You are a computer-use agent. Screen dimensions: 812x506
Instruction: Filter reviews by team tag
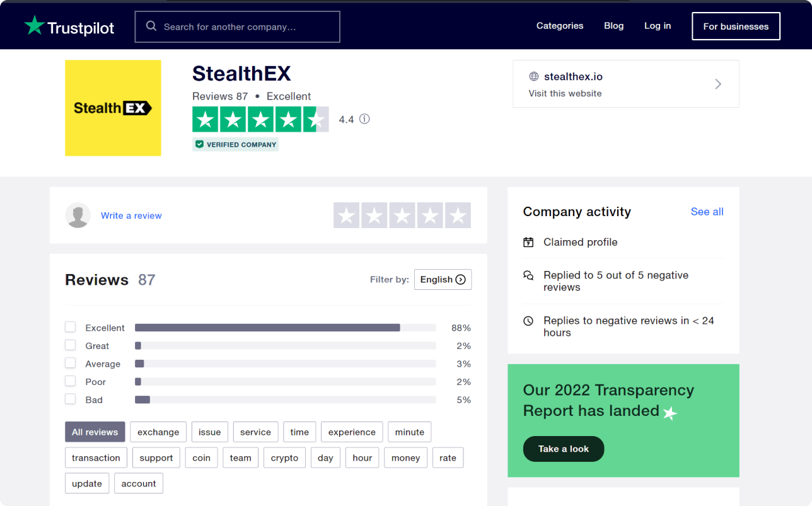coord(240,457)
